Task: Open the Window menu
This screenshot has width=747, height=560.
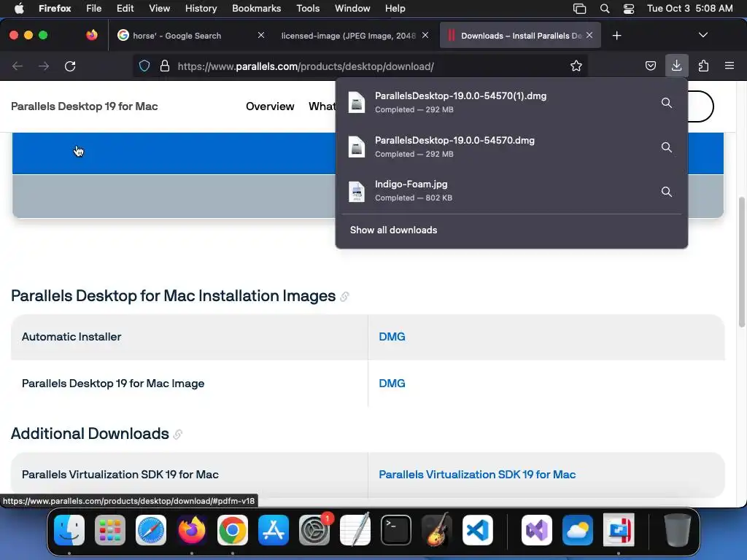Action: 352,9
